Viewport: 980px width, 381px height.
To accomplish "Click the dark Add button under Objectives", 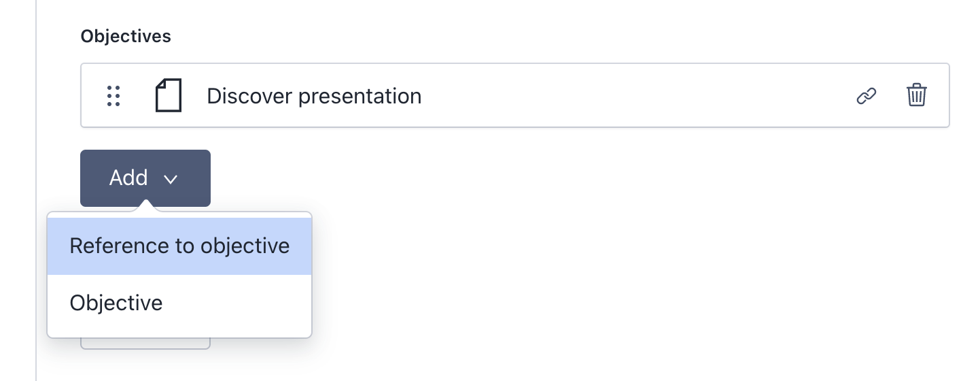I will pos(145,178).
